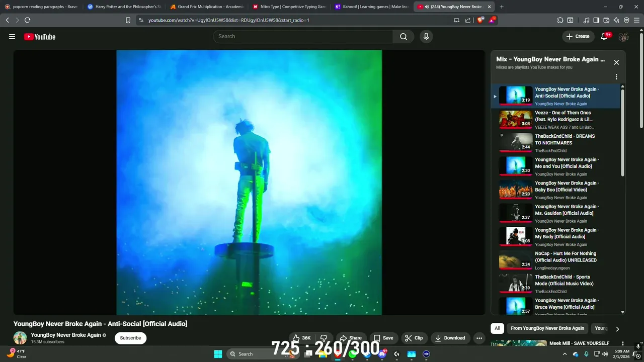Play TheBackEndChild - Sports Mode

[x=556, y=284]
